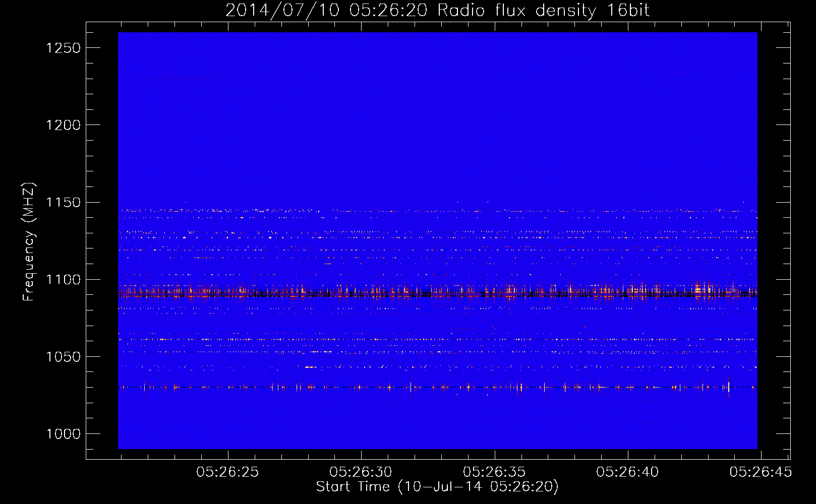Click the 1200 frequency tick label
816x504 pixels.
tap(63, 125)
